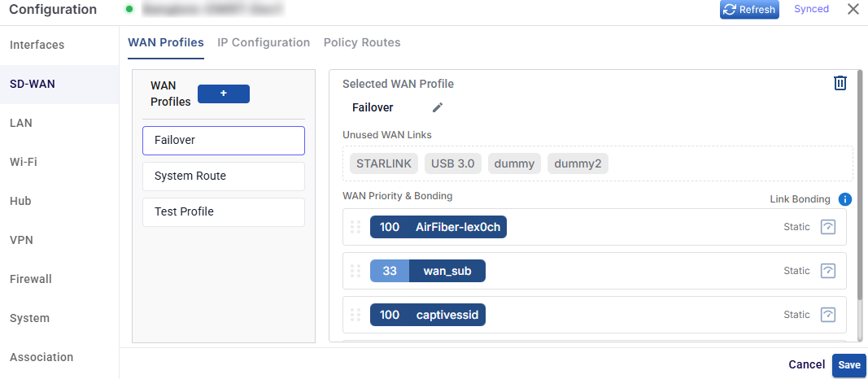
Task: Toggle link bonding for wan_sub
Action: coord(827,271)
